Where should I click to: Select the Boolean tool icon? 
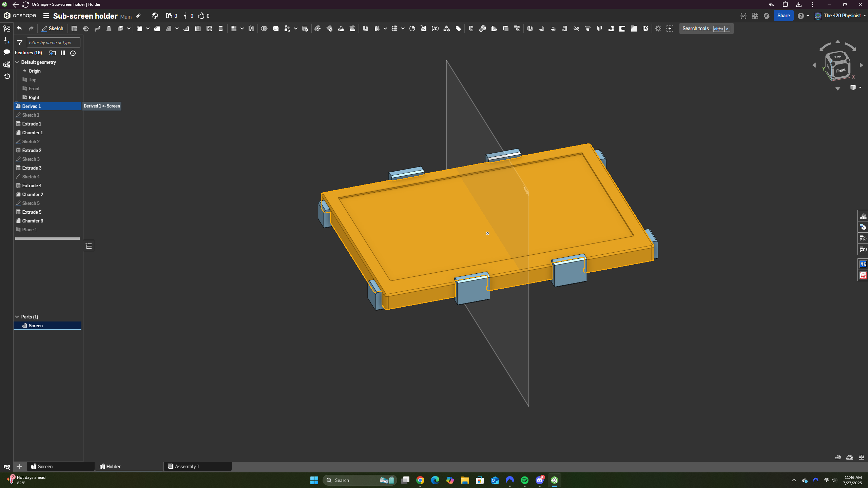coord(264,28)
